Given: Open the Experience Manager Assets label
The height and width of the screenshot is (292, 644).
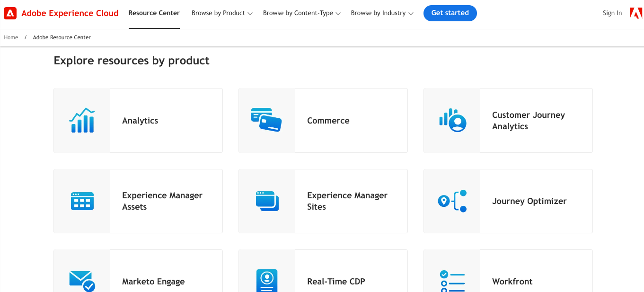Looking at the screenshot, I should point(162,201).
